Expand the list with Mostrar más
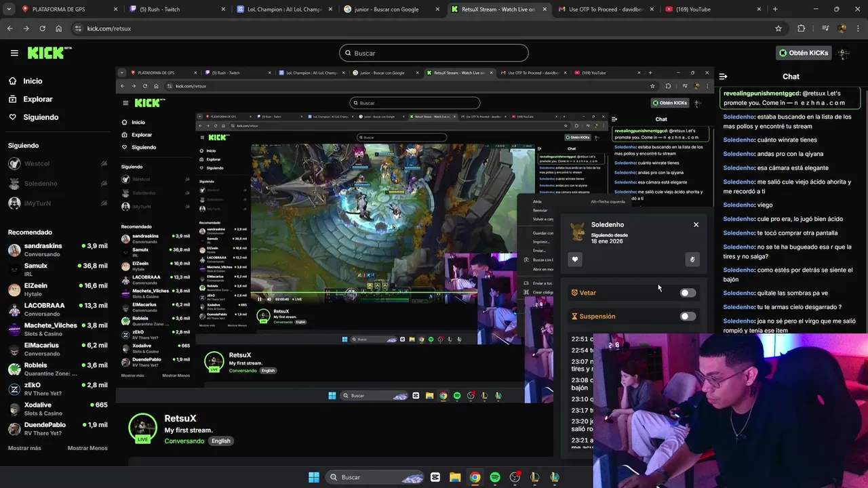 click(24, 448)
